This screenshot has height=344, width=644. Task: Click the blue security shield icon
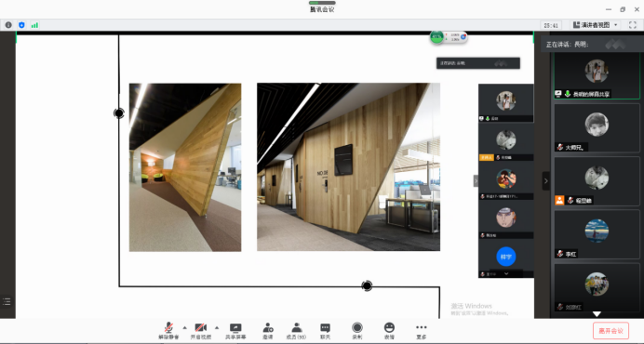(21, 25)
